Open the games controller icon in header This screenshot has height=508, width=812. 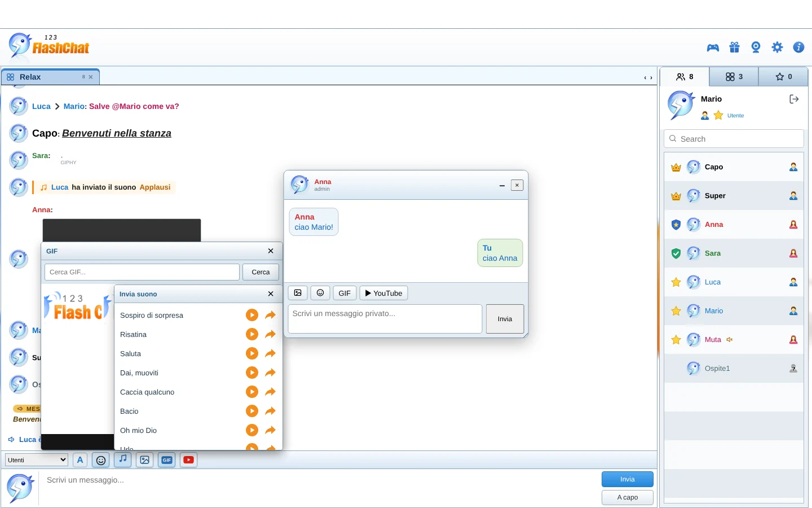coord(713,47)
